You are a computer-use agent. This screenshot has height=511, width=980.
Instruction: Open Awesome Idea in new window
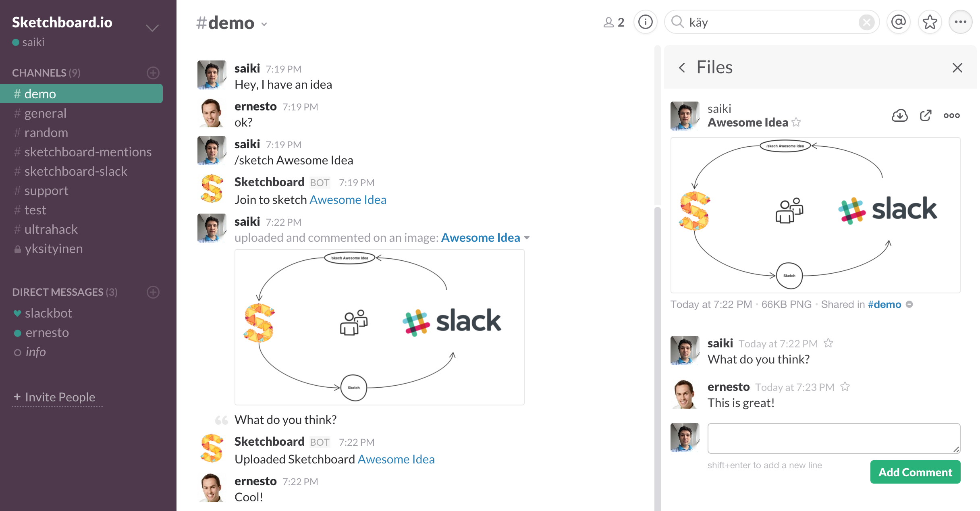click(926, 116)
